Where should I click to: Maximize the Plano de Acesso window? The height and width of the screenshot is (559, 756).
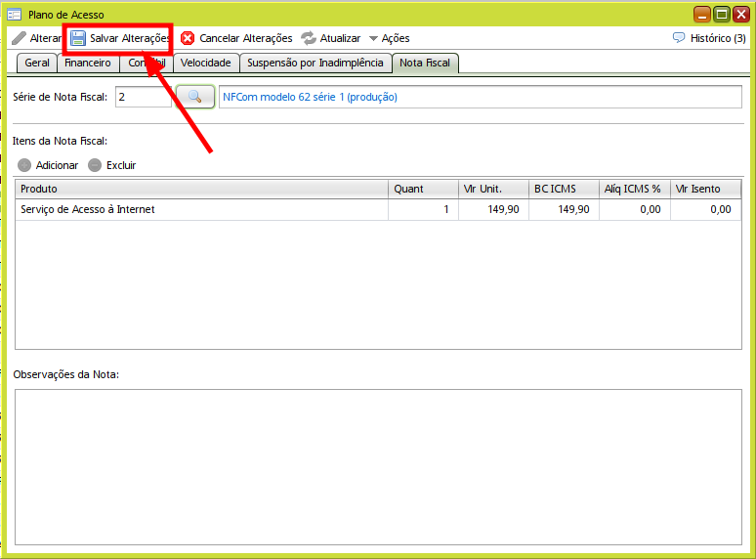point(722,14)
